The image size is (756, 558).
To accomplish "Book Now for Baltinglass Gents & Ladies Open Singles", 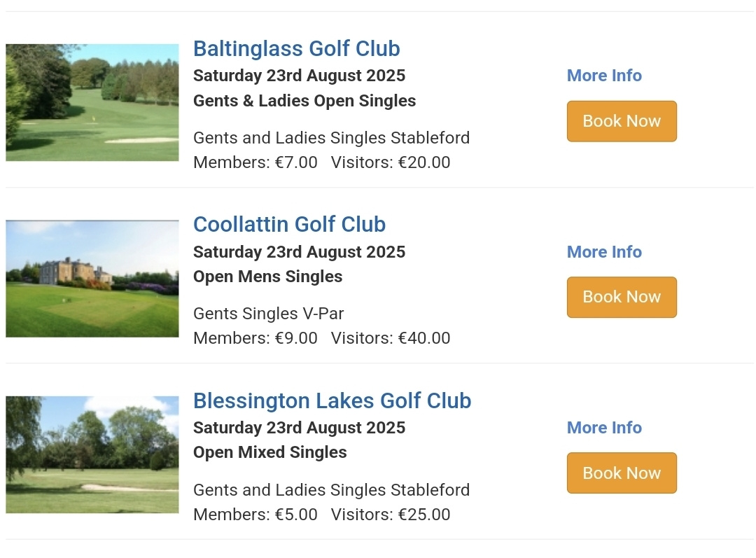I will pos(622,121).
